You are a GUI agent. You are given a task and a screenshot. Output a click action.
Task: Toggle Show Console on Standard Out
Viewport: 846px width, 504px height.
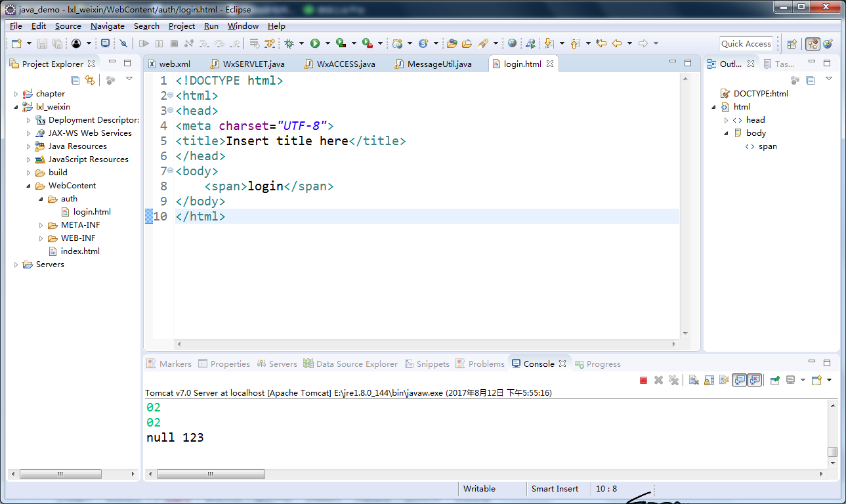coord(740,380)
